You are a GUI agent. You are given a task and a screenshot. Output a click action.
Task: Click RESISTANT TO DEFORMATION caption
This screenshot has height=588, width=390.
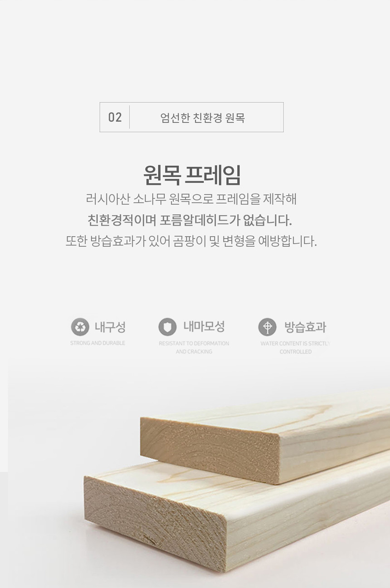click(194, 343)
